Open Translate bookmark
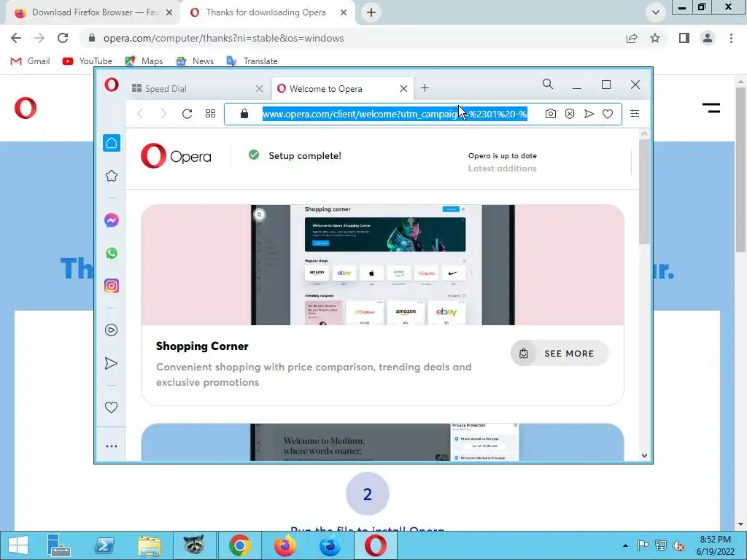 pos(252,61)
